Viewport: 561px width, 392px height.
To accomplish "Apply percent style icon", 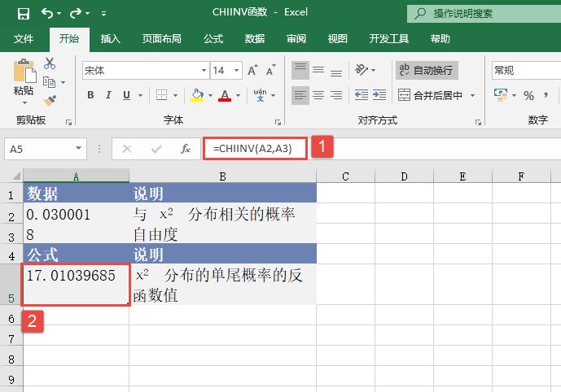I will pyautogui.click(x=528, y=95).
